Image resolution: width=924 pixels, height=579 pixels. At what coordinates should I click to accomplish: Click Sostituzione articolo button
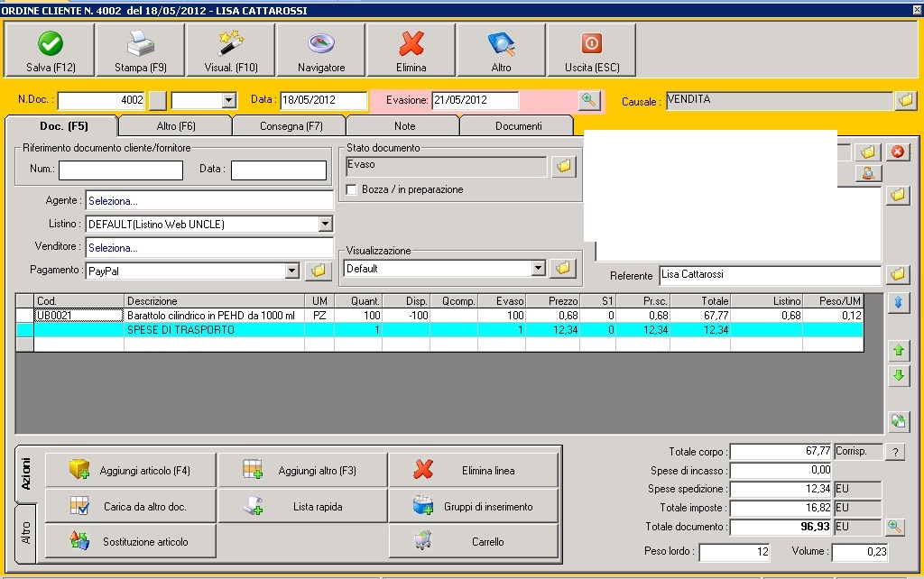[131, 541]
